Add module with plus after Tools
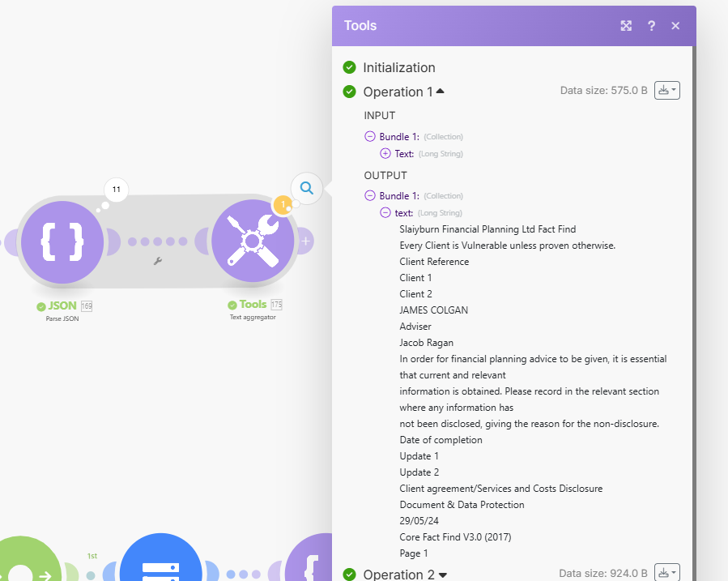The height and width of the screenshot is (581, 728). coord(305,241)
